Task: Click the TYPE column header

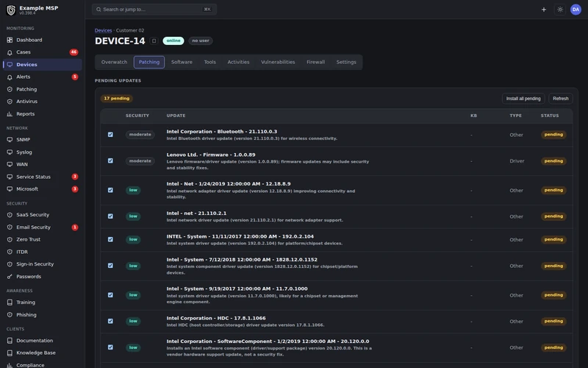Action: click(516, 116)
